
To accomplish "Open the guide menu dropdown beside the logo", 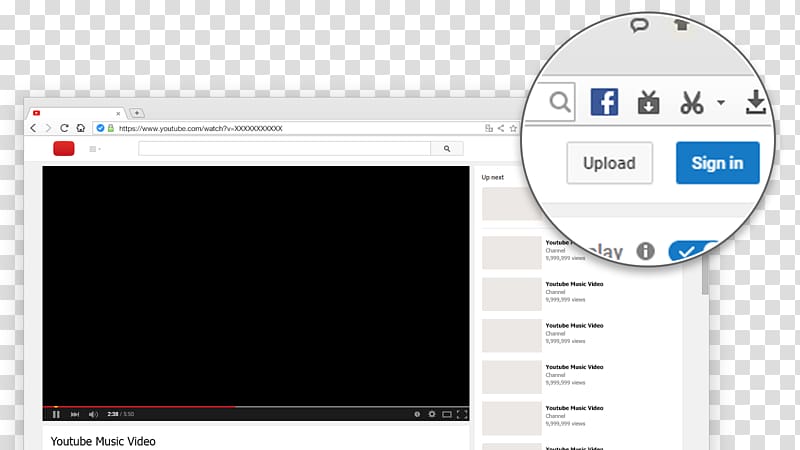I will tap(95, 149).
